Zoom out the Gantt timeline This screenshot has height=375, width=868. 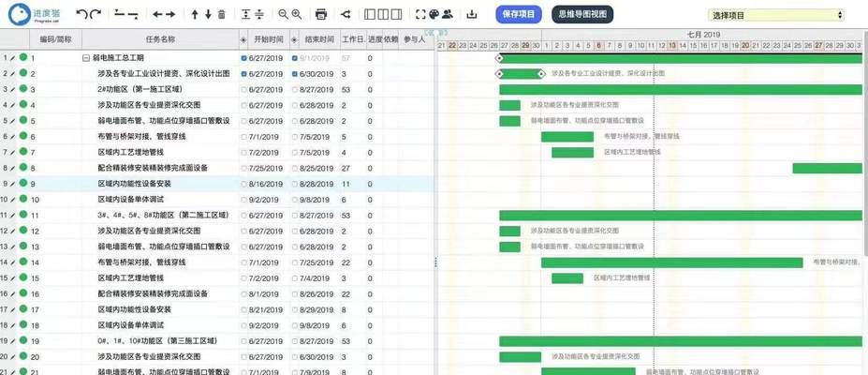coord(283,14)
